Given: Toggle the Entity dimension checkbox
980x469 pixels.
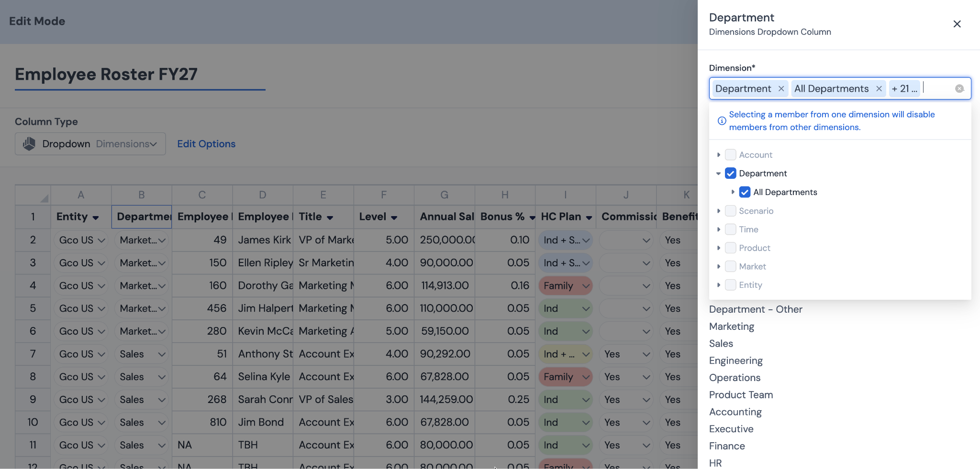Looking at the screenshot, I should pos(730,285).
